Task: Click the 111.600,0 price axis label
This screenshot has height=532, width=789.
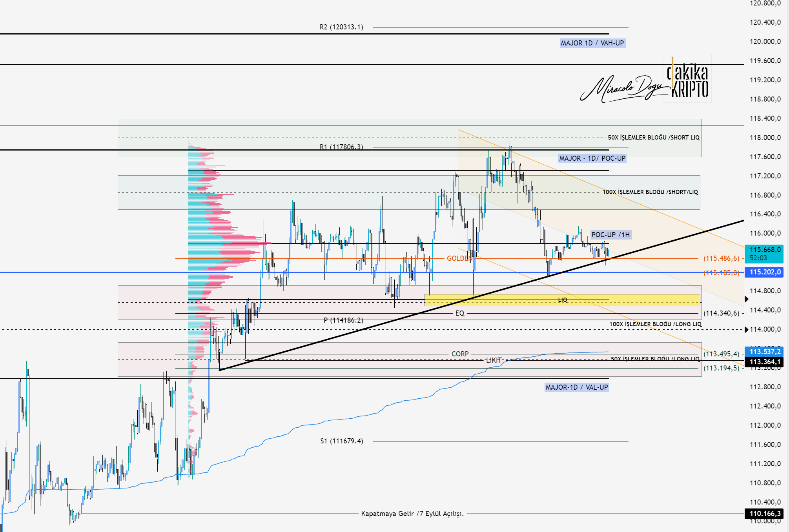Action: tap(765, 445)
